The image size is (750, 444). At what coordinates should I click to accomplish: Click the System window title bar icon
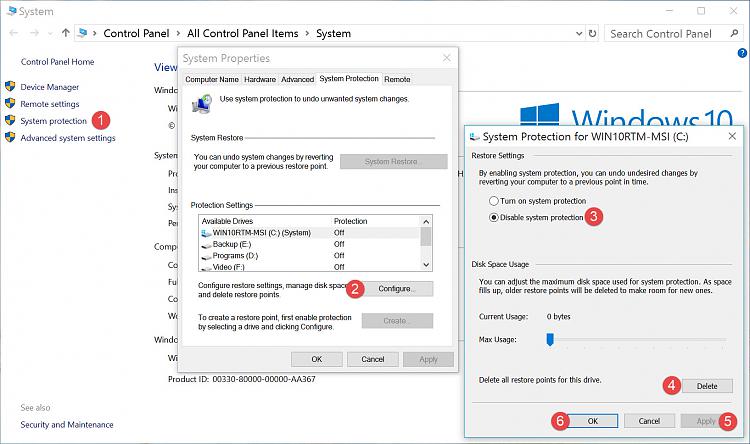pyautogui.click(x=11, y=11)
